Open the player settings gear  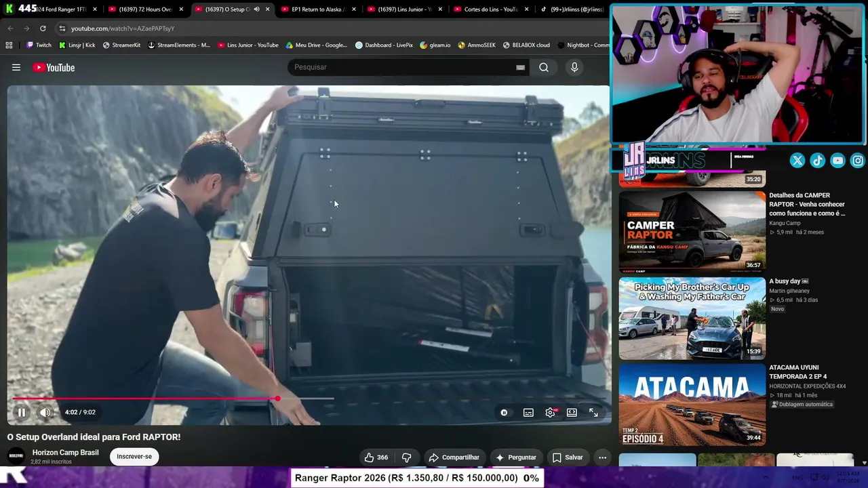point(550,412)
